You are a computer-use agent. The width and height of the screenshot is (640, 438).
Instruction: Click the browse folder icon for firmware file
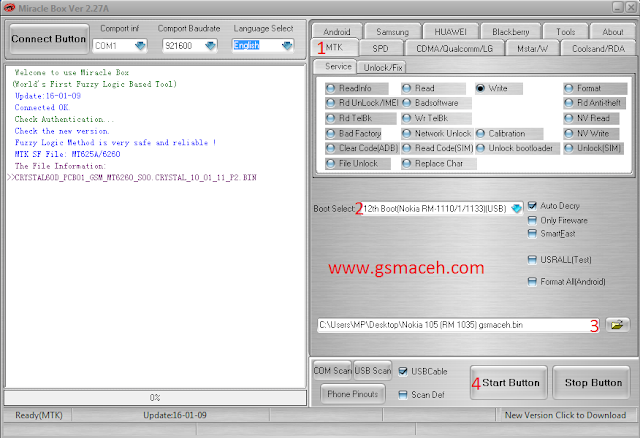coord(617,325)
